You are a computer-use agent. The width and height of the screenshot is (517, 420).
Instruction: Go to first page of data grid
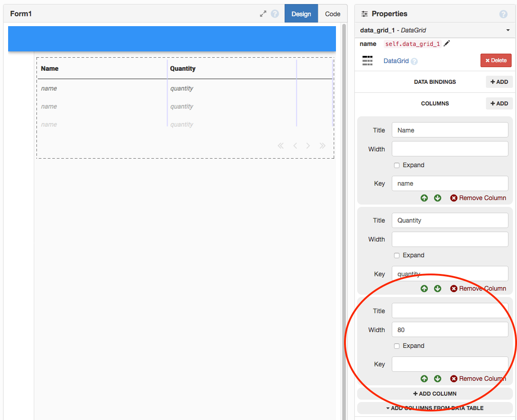[281, 146]
